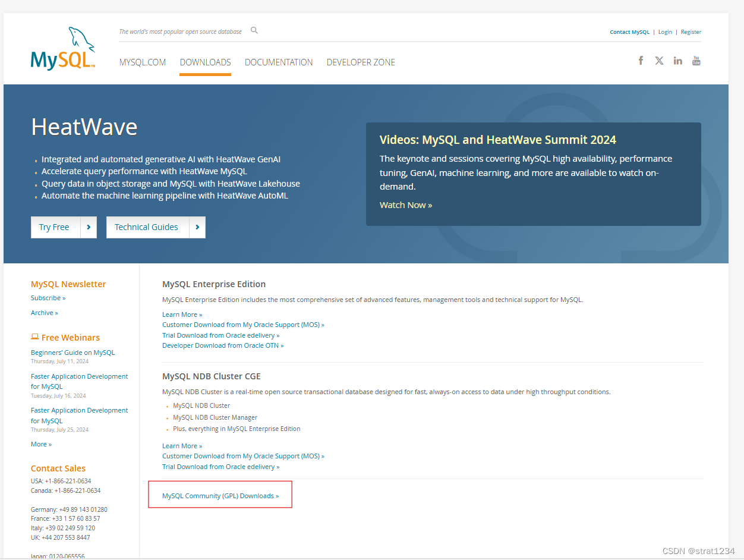Image resolution: width=744 pixels, height=560 pixels.
Task: Open July 25 Faster Application Development webinar
Action: tap(80, 416)
